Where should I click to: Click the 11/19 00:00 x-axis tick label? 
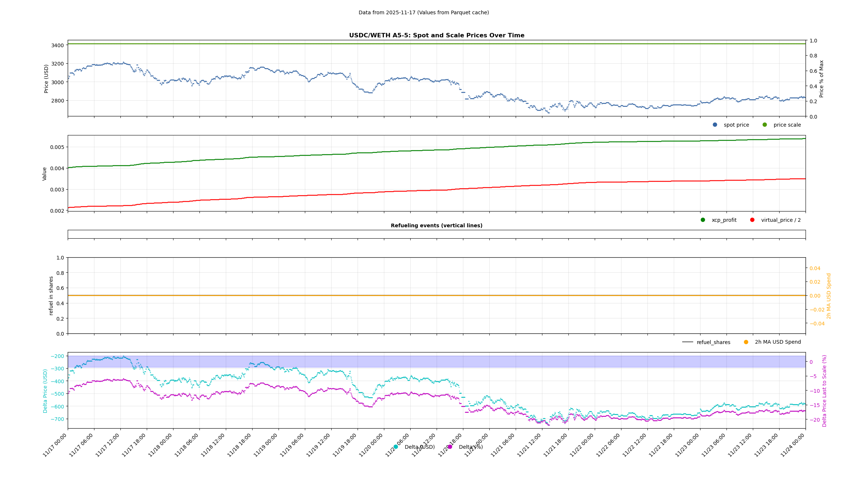click(266, 445)
